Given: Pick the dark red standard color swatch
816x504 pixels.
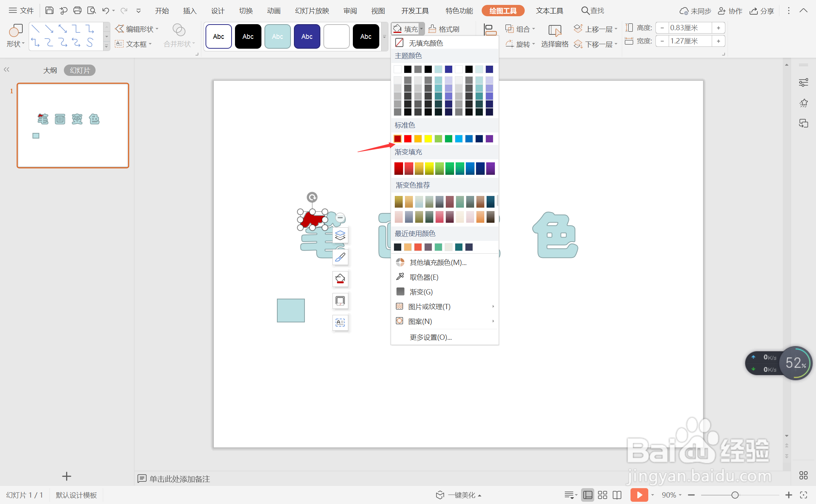Looking at the screenshot, I should 397,139.
